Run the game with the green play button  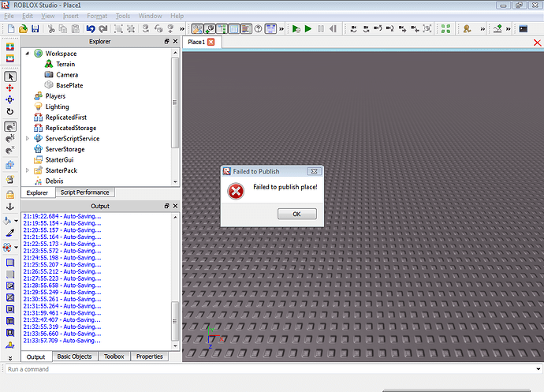tap(308, 29)
